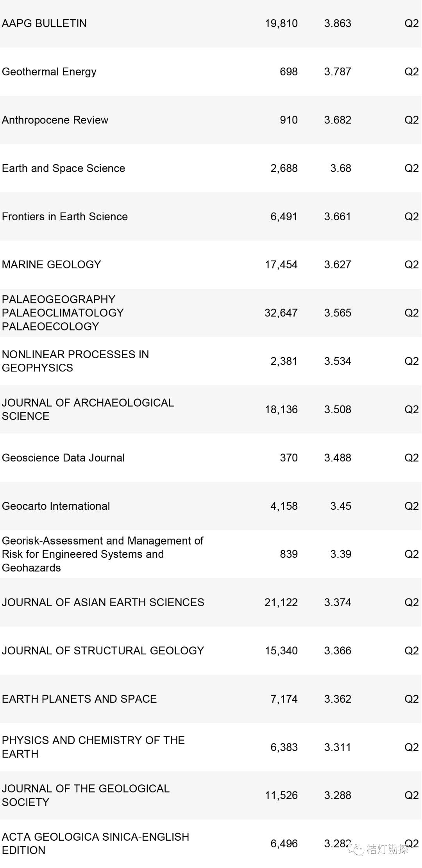
Task: Select JOURNAL OF THE GEOLOGICAL SOCIETY
Action: point(86,795)
